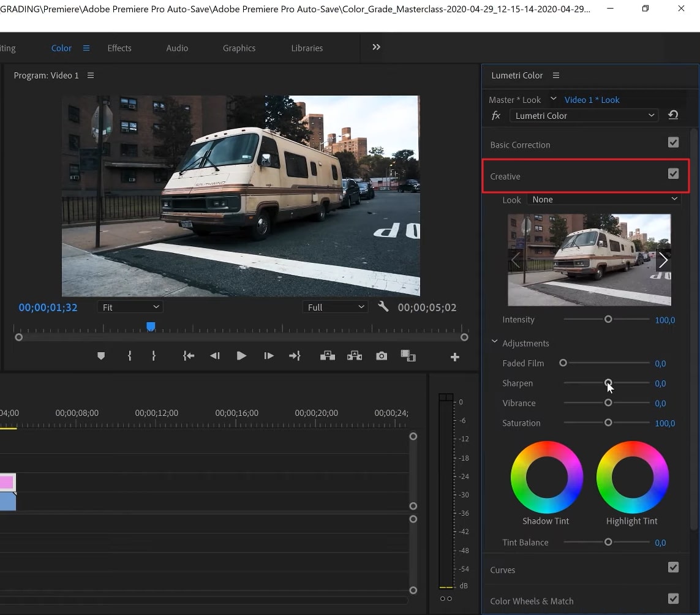Open the Look dropdown showing None
The width and height of the screenshot is (700, 615).
click(603, 199)
